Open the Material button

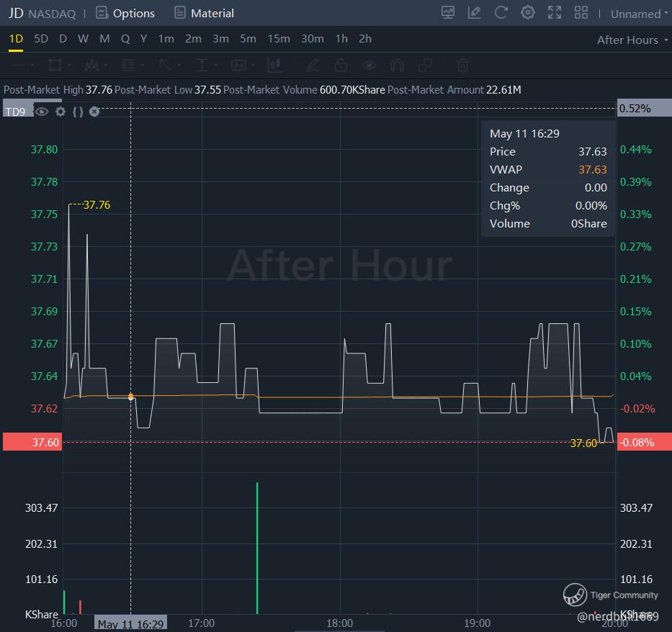click(x=205, y=13)
